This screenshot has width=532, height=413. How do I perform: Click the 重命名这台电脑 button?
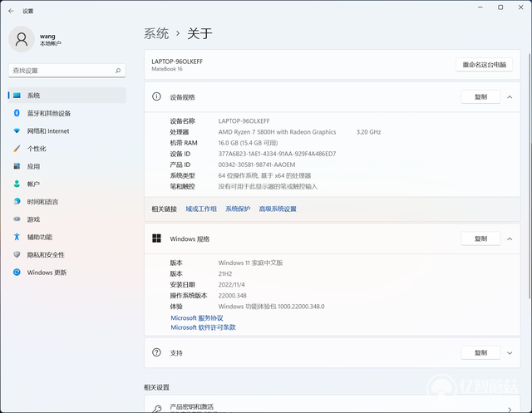click(484, 65)
